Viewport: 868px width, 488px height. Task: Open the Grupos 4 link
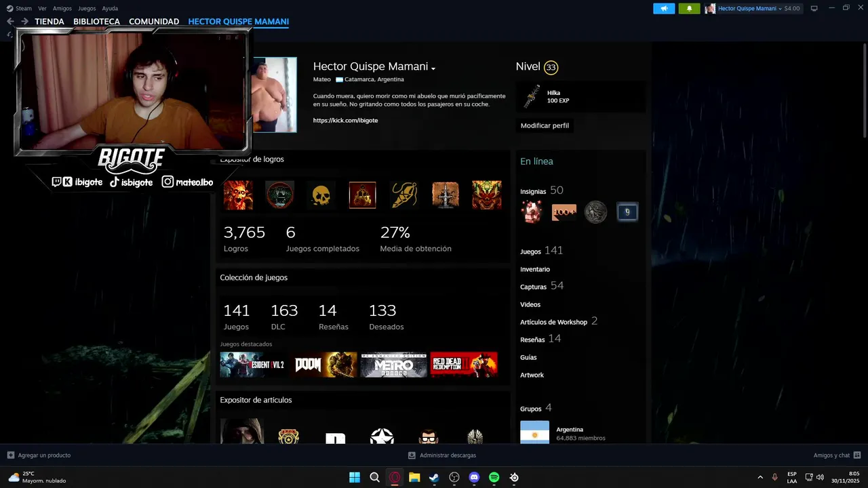point(536,408)
